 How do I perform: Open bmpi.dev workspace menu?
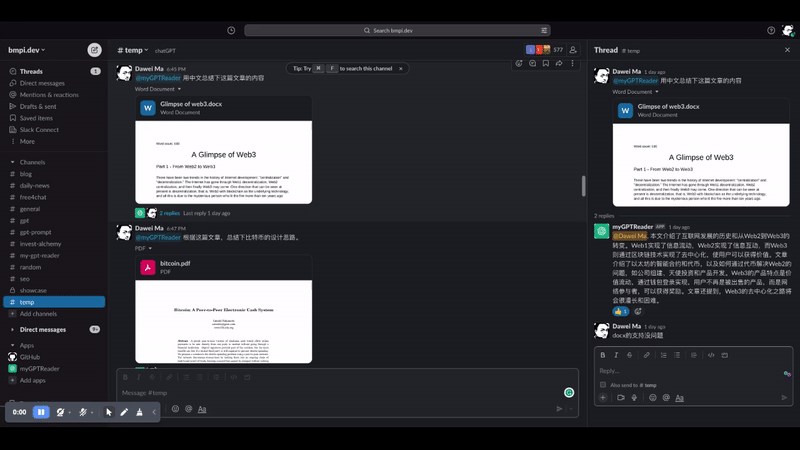pyautogui.click(x=27, y=50)
